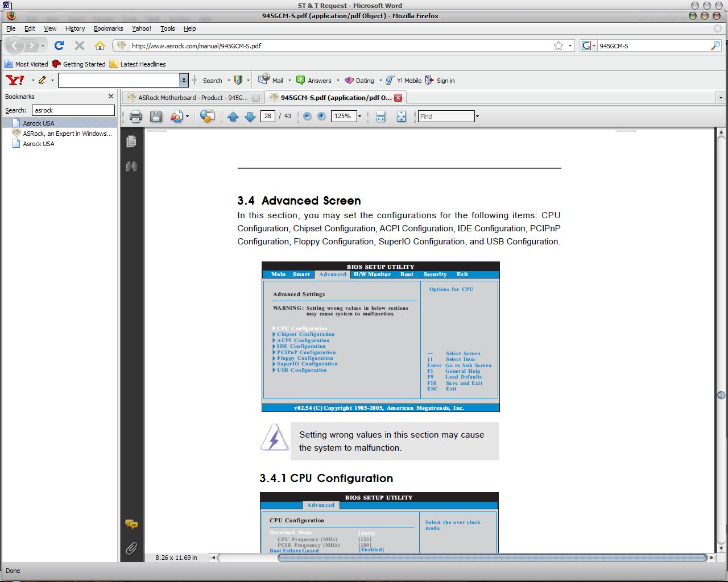This screenshot has height=582, width=728.
Task: Open the Tools menu
Action: pos(168,28)
